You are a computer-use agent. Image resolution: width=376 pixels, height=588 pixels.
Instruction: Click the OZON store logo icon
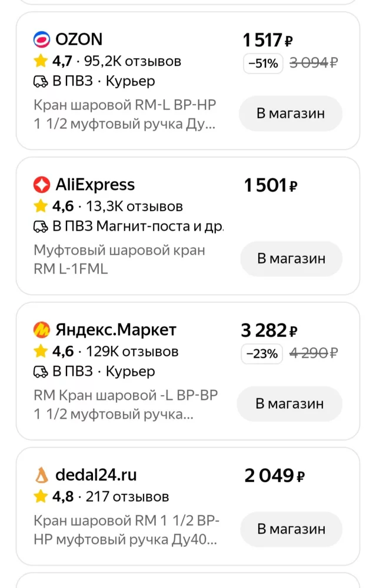[41, 39]
